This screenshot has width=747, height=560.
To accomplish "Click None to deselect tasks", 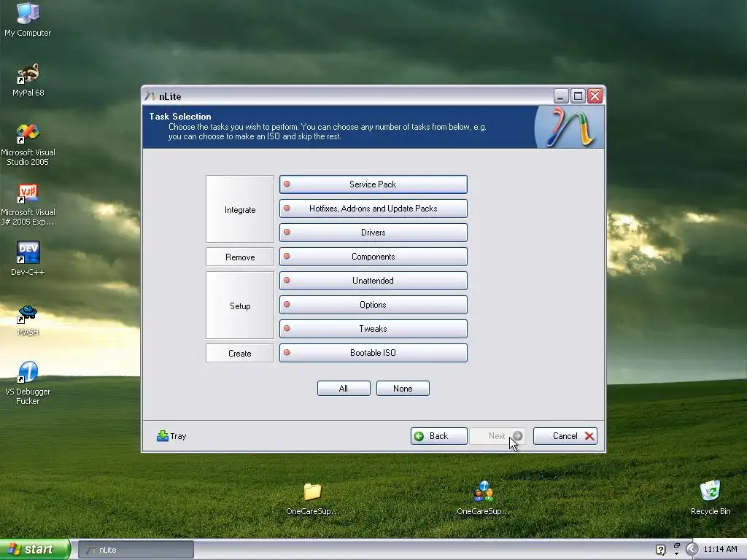I will [x=403, y=388].
